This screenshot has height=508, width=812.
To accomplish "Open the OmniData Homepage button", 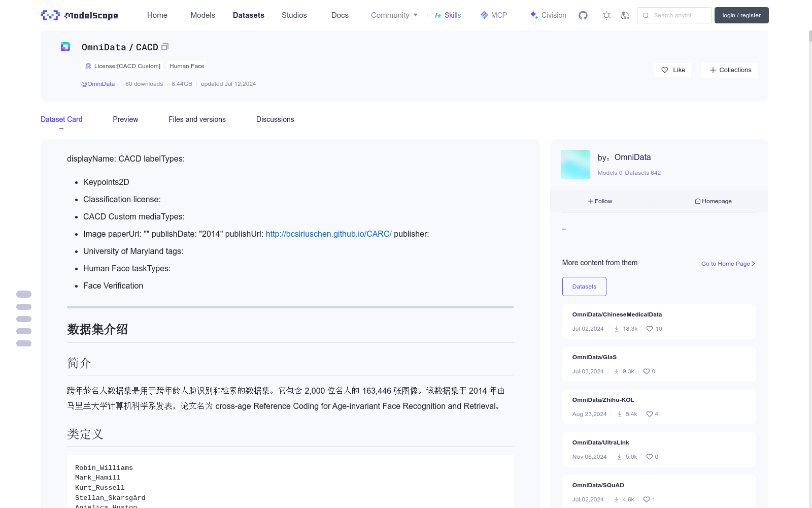I will click(713, 201).
